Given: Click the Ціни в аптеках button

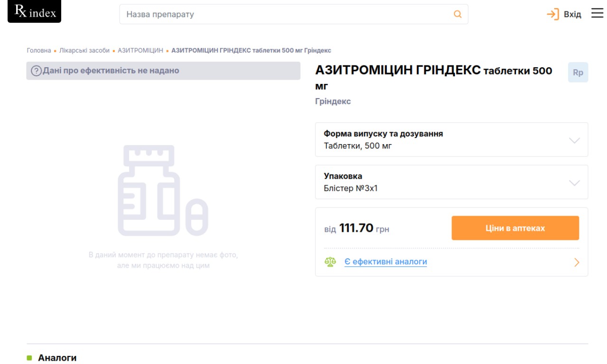Looking at the screenshot, I should click(x=515, y=228).
